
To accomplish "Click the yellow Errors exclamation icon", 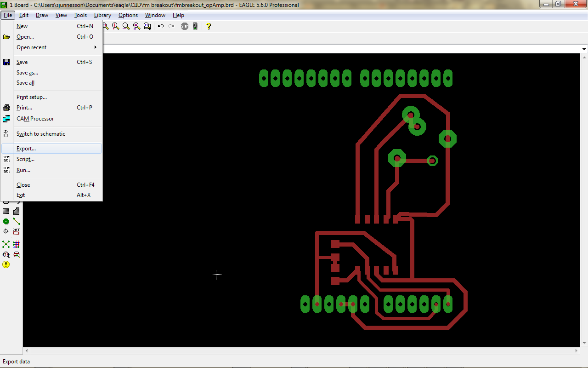I will coord(6,264).
